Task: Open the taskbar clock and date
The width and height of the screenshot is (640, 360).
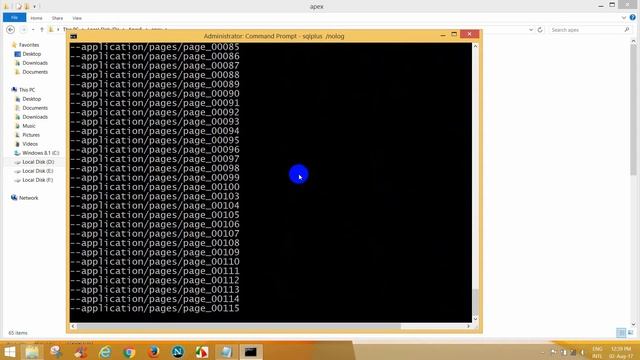Action: 621,353
